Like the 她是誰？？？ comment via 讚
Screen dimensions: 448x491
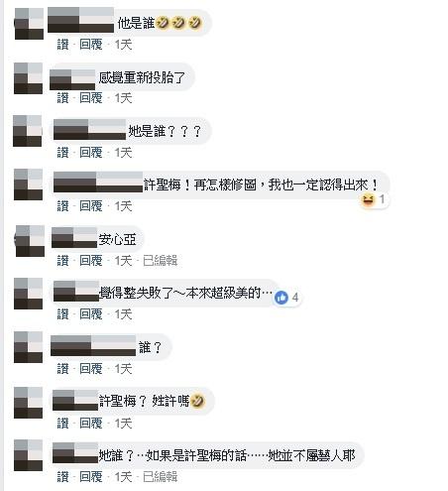tap(62, 153)
